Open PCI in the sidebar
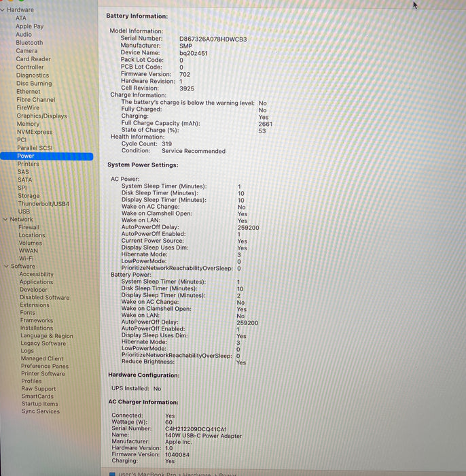The width and height of the screenshot is (466, 476). click(x=22, y=139)
